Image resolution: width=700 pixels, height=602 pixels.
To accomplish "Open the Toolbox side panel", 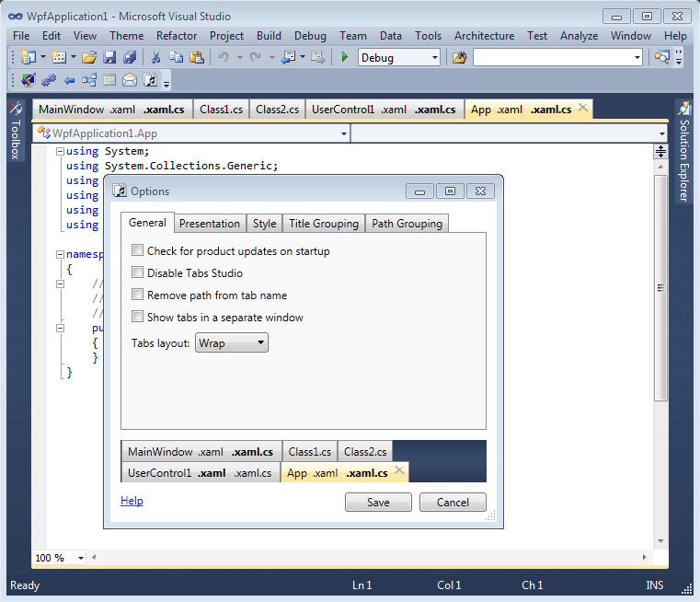I will point(15,131).
